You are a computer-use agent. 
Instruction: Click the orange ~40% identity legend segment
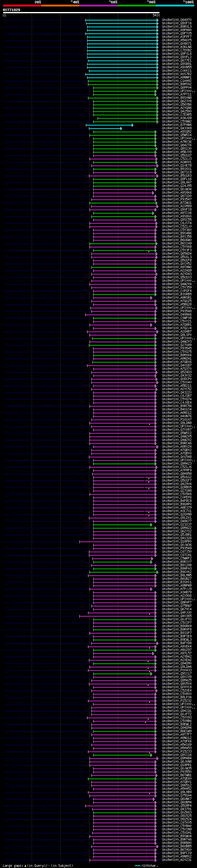coord(60,6)
